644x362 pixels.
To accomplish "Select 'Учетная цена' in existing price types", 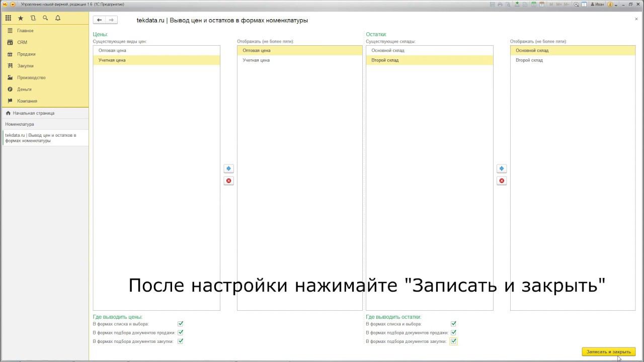I will pos(156,60).
